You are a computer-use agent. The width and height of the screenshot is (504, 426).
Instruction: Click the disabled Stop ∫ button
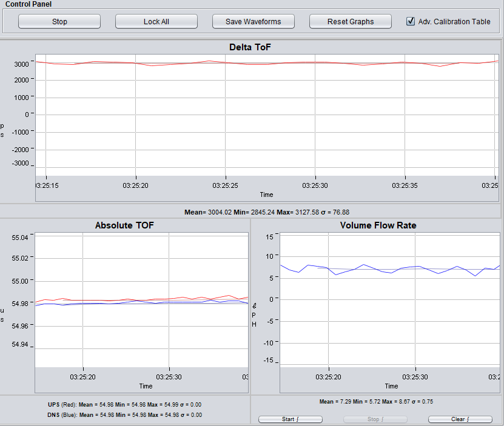tap(375, 419)
